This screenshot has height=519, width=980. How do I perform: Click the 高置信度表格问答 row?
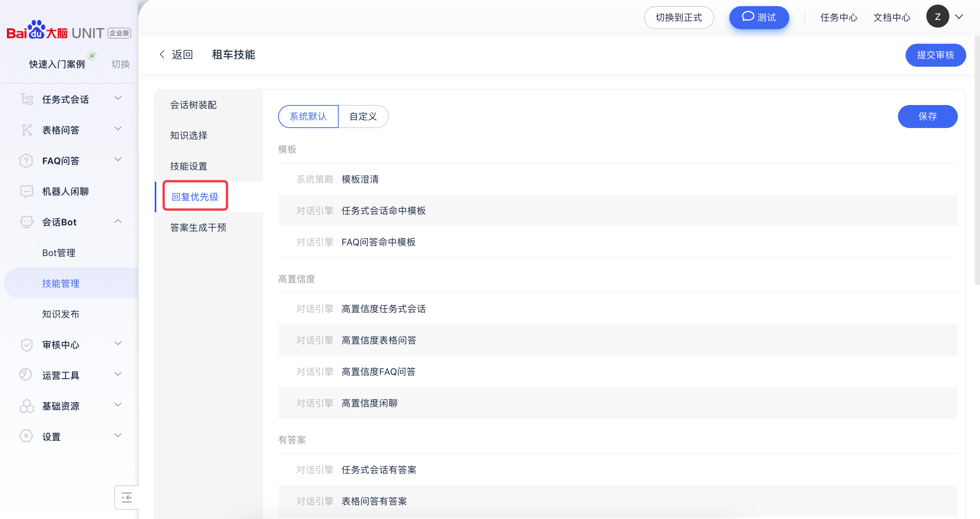(618, 340)
